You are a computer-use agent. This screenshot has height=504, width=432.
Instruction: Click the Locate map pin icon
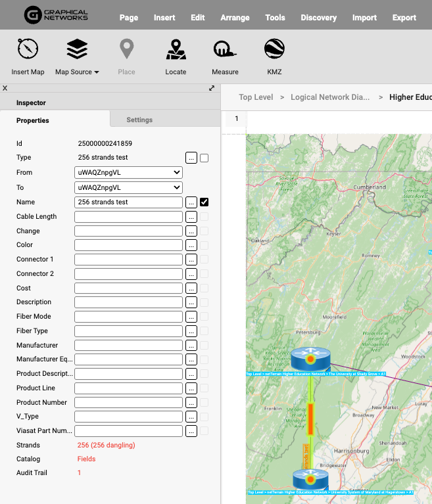176,49
